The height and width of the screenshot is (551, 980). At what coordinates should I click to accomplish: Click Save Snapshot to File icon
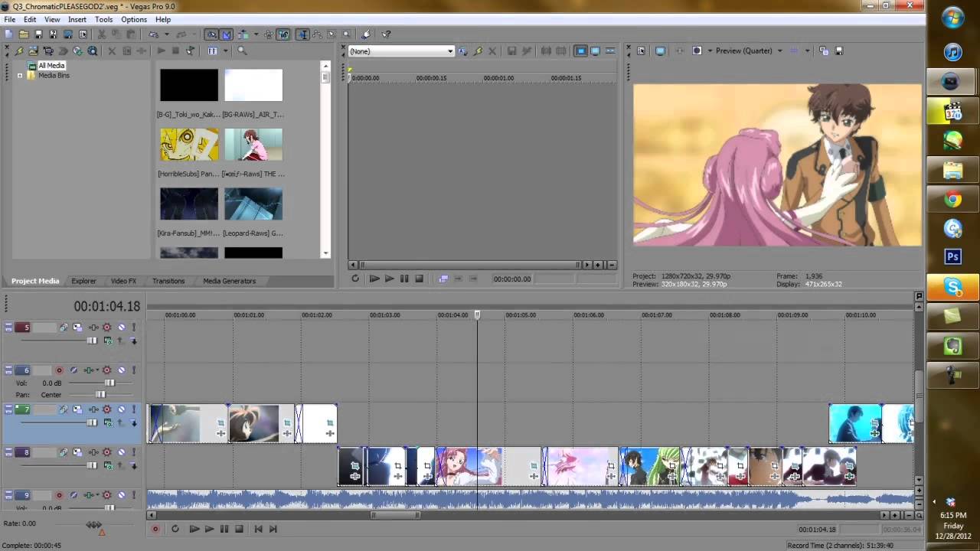(x=838, y=51)
